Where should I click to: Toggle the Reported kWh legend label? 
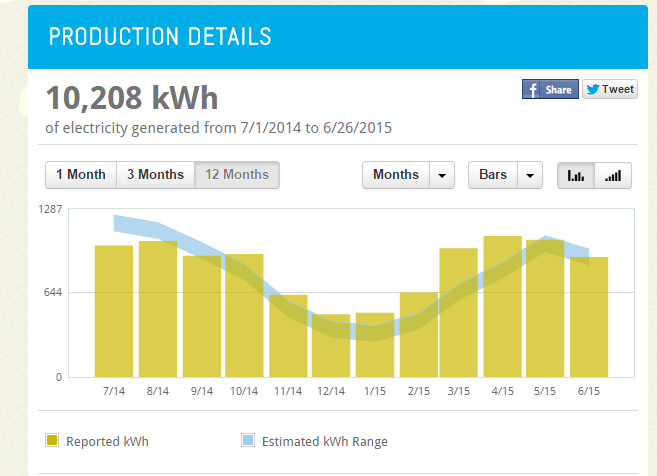click(x=107, y=441)
